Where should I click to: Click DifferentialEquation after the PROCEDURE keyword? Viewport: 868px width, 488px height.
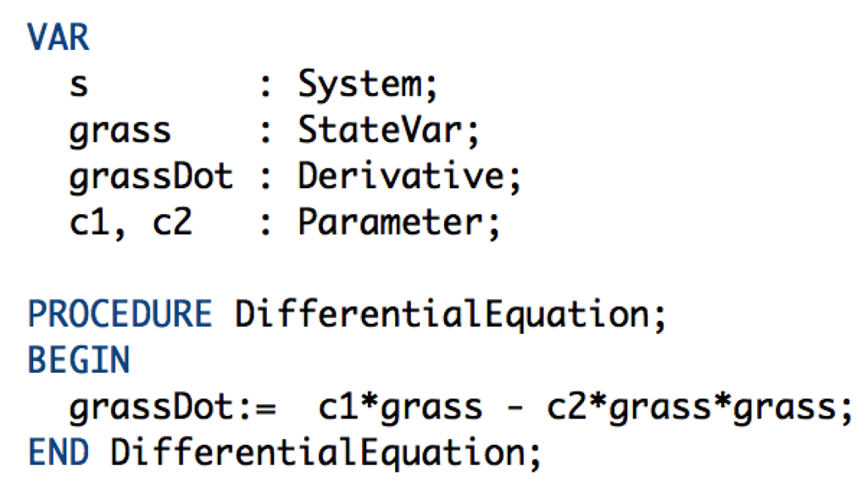pos(441,315)
